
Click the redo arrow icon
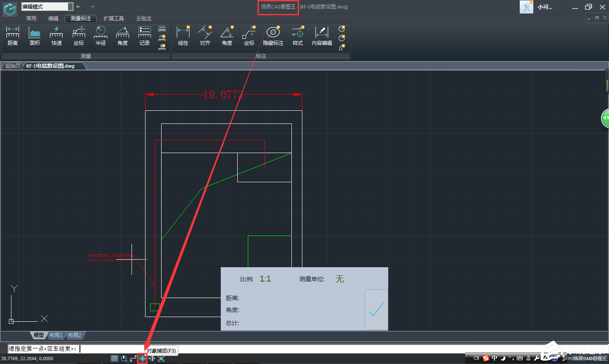click(92, 7)
